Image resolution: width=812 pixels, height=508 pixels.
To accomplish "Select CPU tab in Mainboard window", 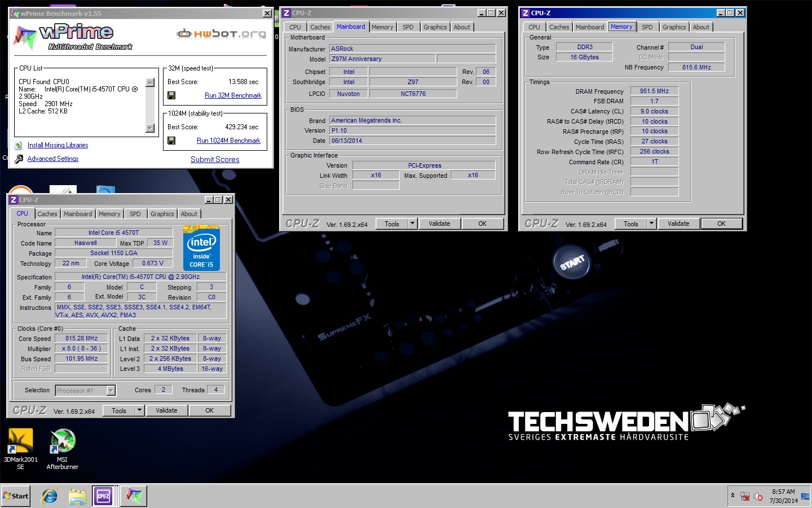I will (x=295, y=27).
